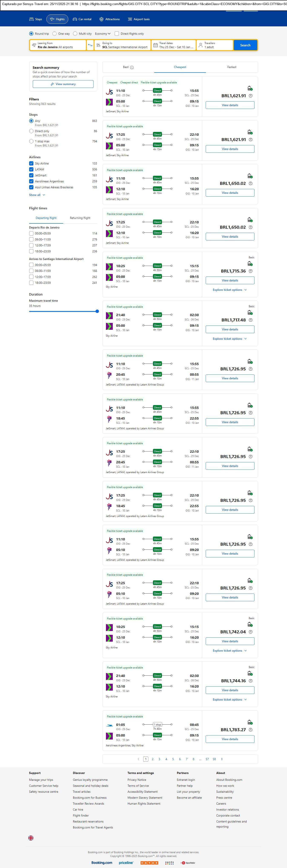Open Car rental from top navigation

[82, 19]
